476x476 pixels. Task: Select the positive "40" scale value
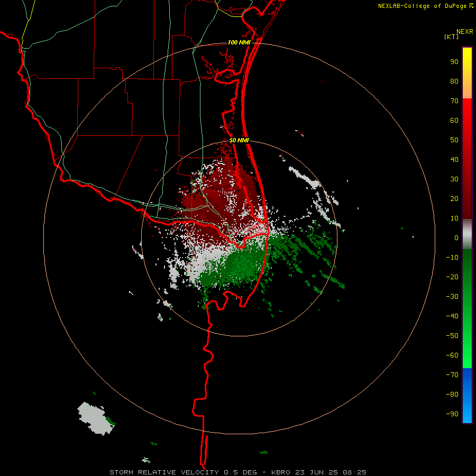point(454,159)
